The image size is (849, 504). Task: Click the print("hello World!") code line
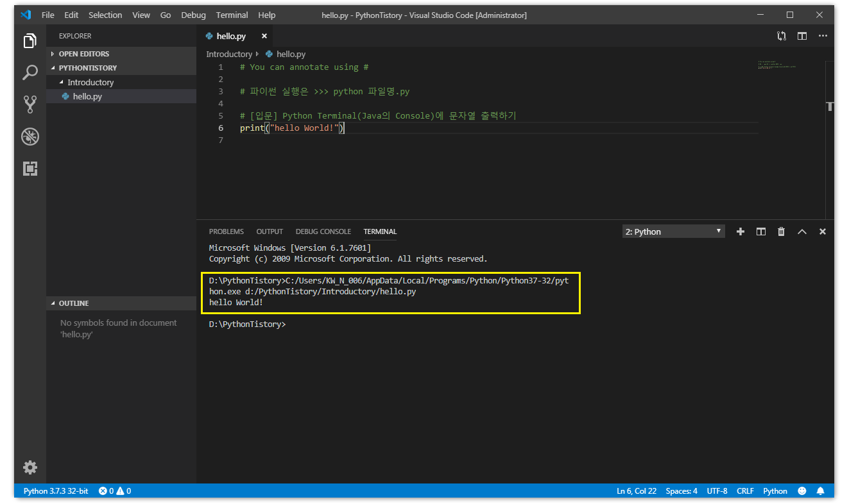(293, 128)
